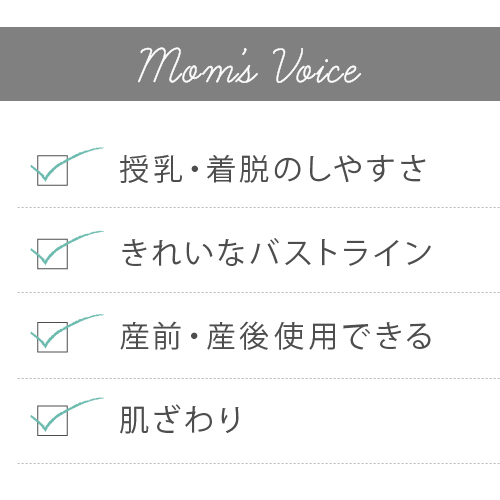Click the teal checkmark tail on the きれいな row
This screenshot has height=500, width=500.
pyautogui.click(x=85, y=237)
